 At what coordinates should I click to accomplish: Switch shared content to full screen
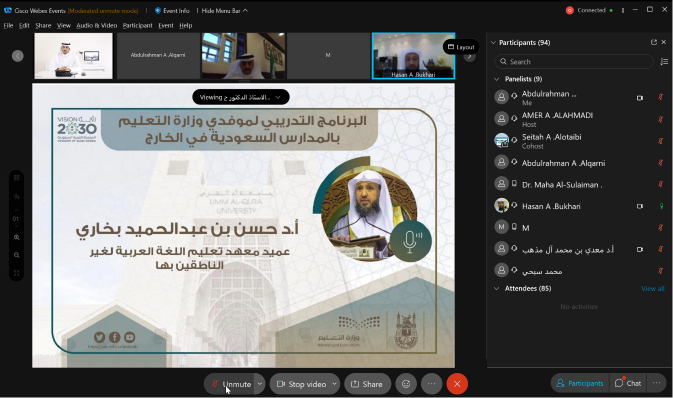point(16,273)
